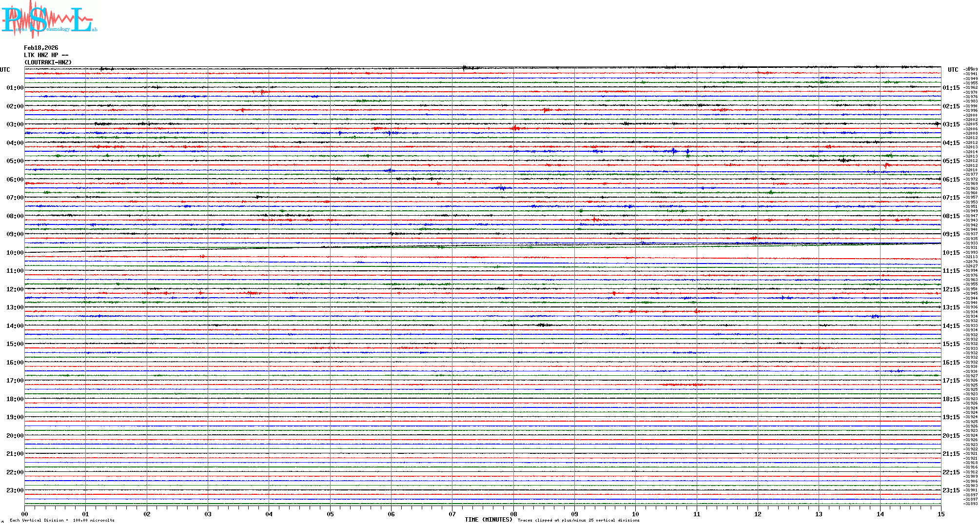
Task: Click the LTK HNZ HP station text
Action: [46, 55]
